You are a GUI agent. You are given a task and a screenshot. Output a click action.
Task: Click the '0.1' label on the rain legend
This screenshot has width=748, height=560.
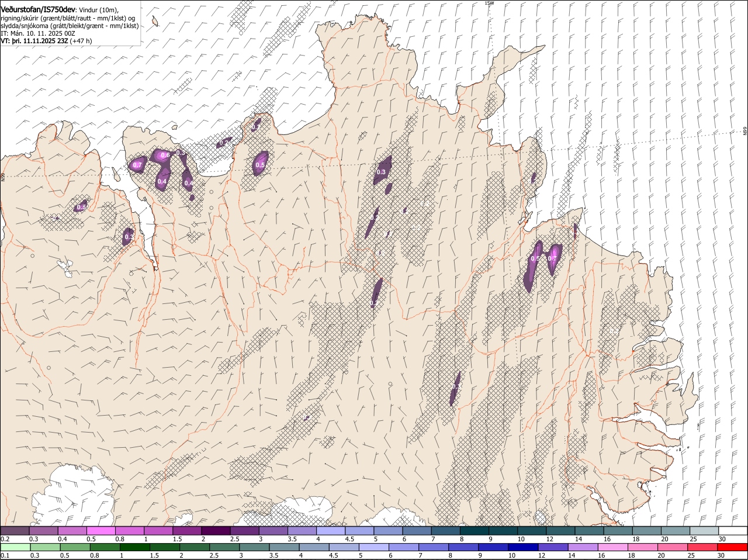click(5, 555)
